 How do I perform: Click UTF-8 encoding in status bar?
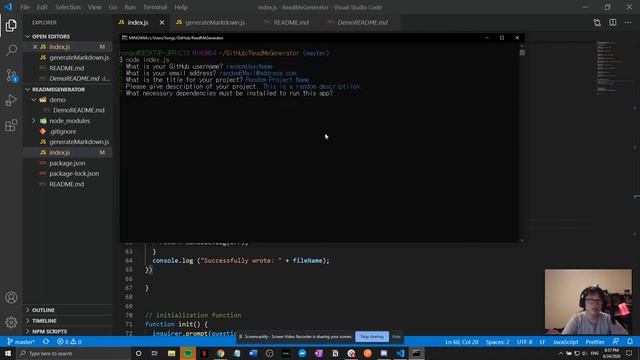point(524,342)
